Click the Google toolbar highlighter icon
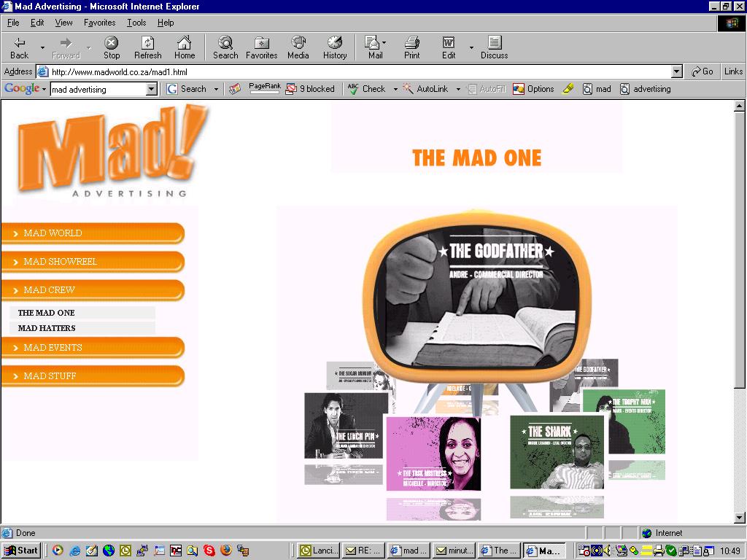 click(568, 89)
